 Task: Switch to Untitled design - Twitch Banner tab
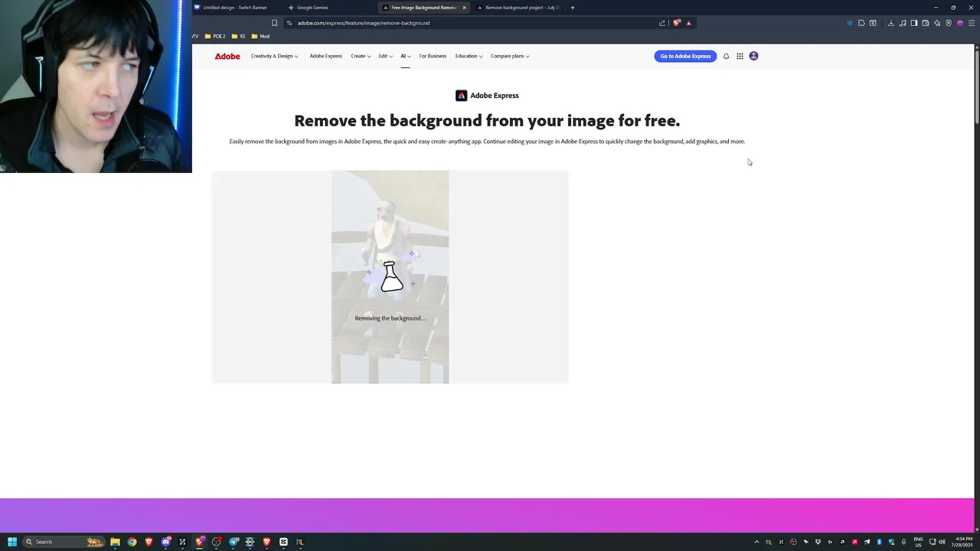click(x=235, y=8)
